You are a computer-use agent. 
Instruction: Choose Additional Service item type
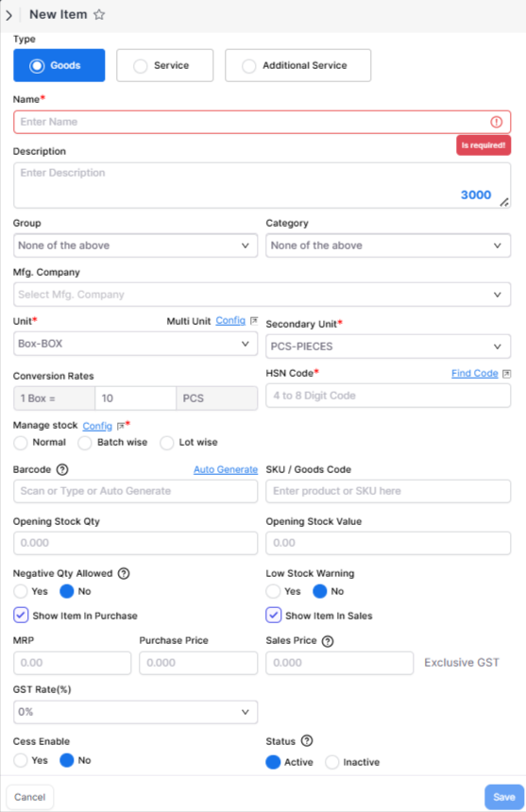point(297,65)
